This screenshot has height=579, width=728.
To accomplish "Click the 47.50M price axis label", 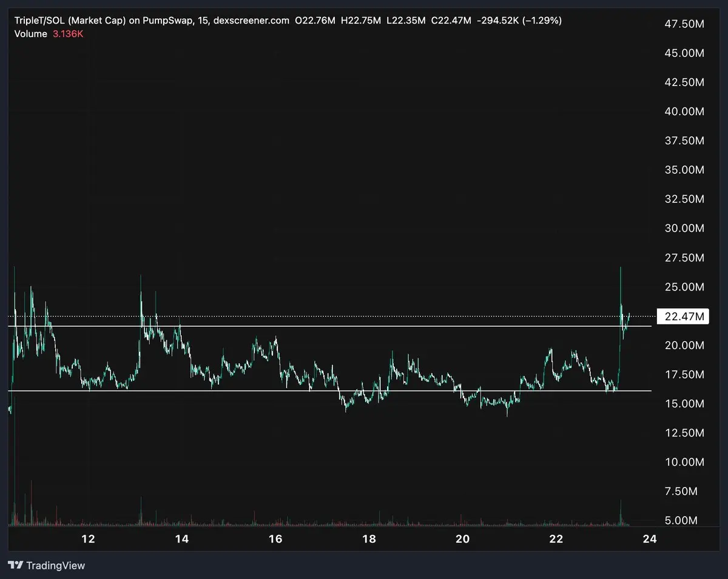I will click(x=684, y=24).
